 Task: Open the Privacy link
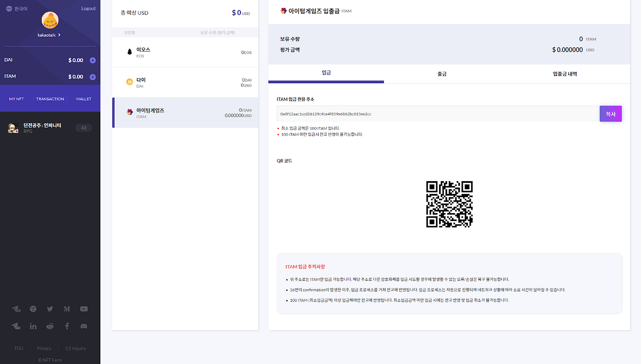tap(44, 348)
